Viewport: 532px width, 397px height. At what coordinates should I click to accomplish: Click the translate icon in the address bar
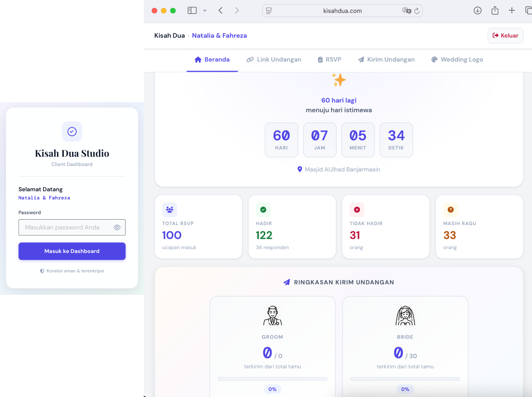pos(407,11)
